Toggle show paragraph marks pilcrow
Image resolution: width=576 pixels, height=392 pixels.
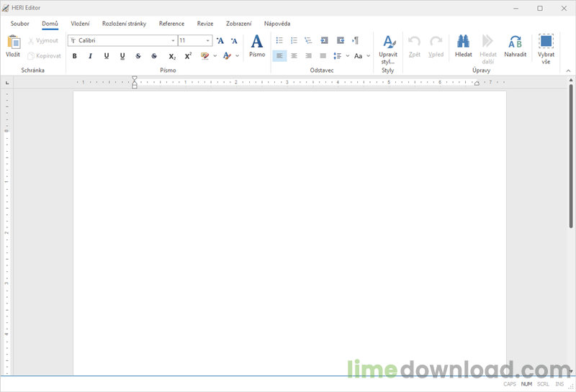click(x=355, y=40)
